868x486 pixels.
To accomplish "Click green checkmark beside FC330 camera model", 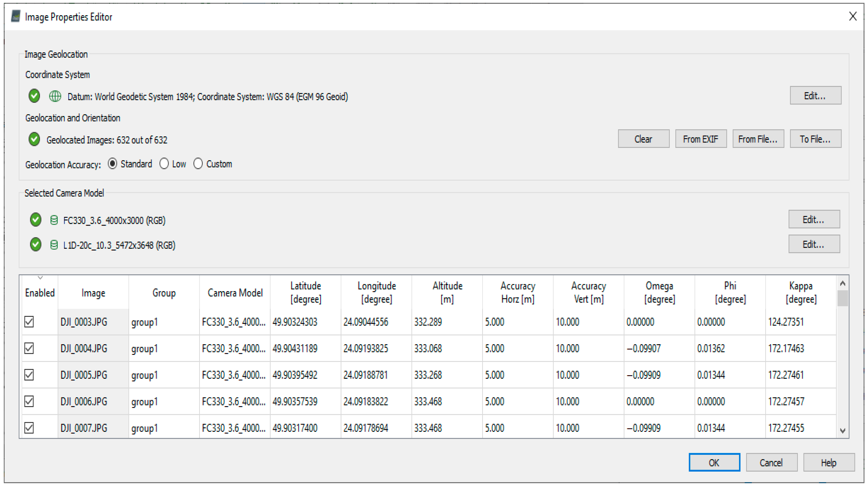I will (35, 220).
